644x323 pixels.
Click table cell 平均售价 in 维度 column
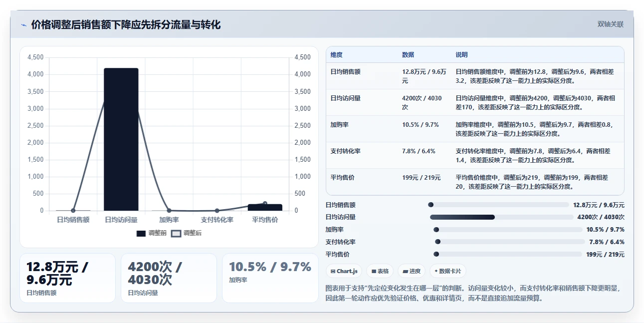[342, 177]
